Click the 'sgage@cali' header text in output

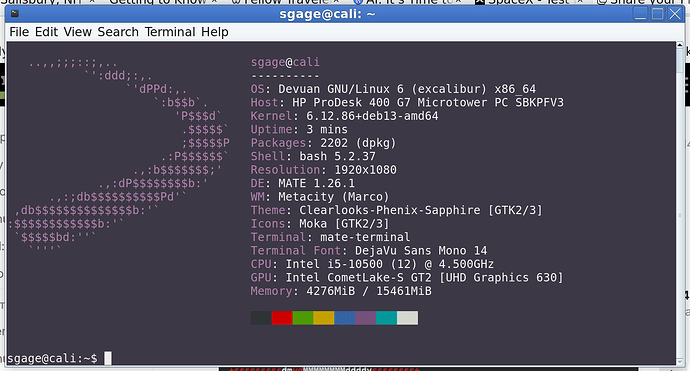click(285, 62)
